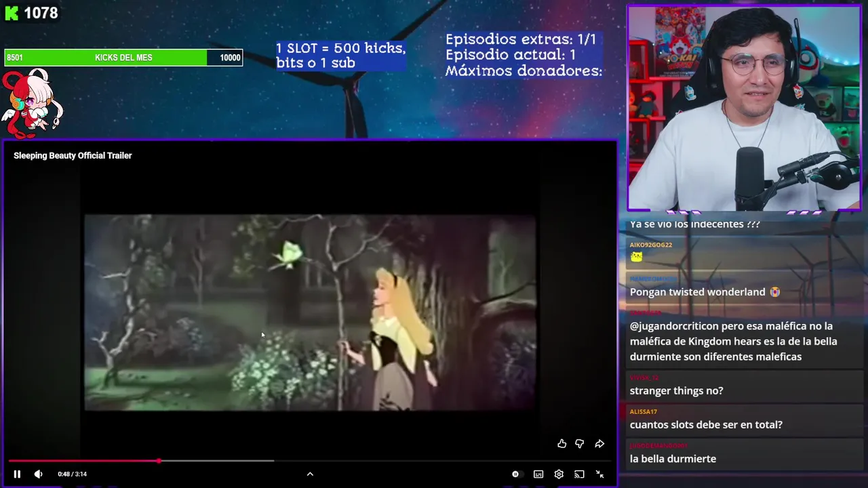Expand the chevron-up panel in the player
The height and width of the screenshot is (488, 868).
click(310, 474)
